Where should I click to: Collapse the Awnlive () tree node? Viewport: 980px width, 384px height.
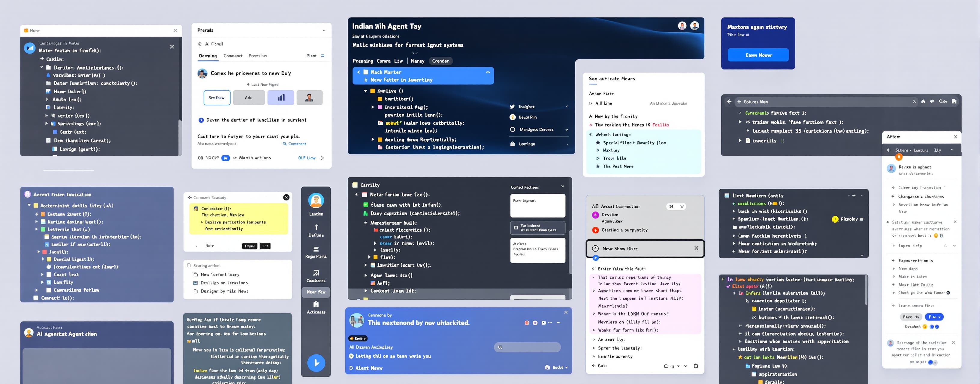[x=365, y=91]
